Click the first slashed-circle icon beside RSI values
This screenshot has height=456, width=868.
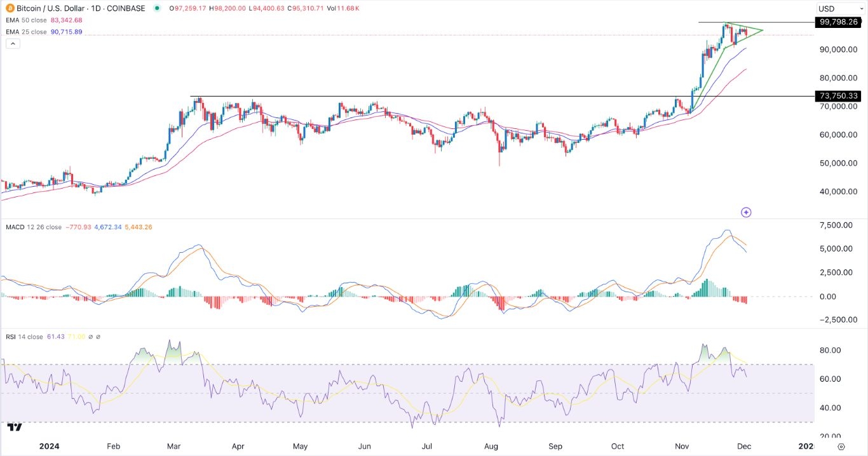pyautogui.click(x=91, y=337)
